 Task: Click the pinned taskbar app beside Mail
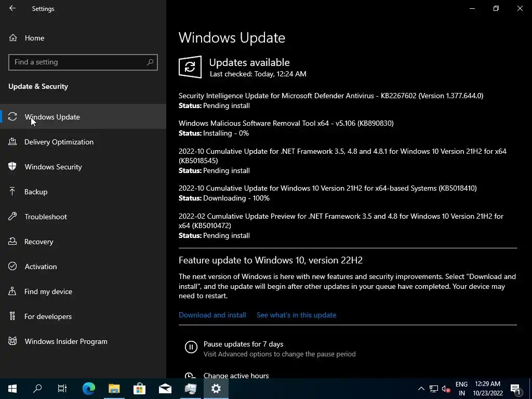[x=191, y=389]
